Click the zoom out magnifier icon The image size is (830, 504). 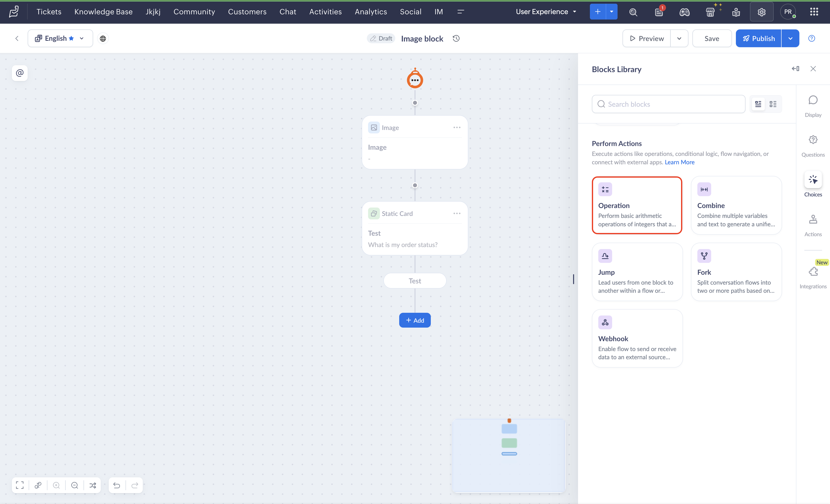(74, 485)
